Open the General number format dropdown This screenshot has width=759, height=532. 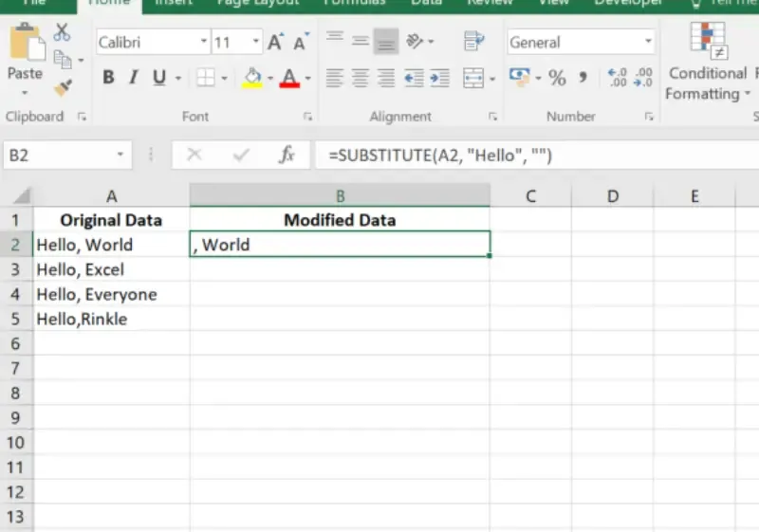pyautogui.click(x=648, y=42)
